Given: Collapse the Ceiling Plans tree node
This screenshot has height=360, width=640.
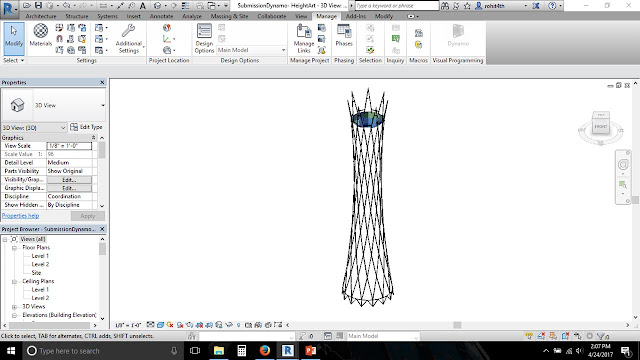Looking at the screenshot, I should point(14,282).
